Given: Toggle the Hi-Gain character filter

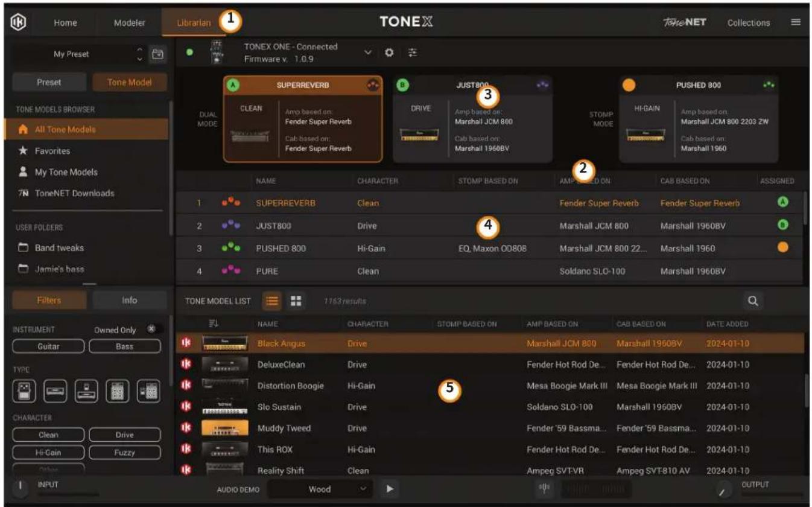Looking at the screenshot, I should 49,452.
